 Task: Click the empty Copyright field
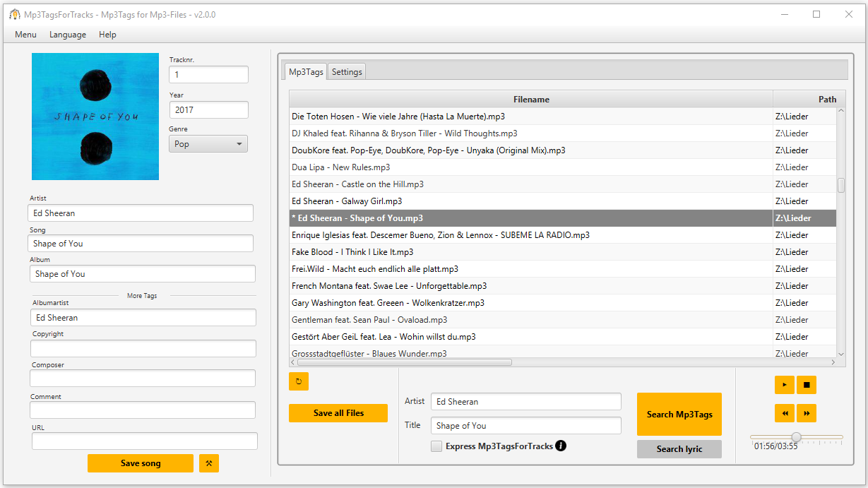pyautogui.click(x=143, y=348)
